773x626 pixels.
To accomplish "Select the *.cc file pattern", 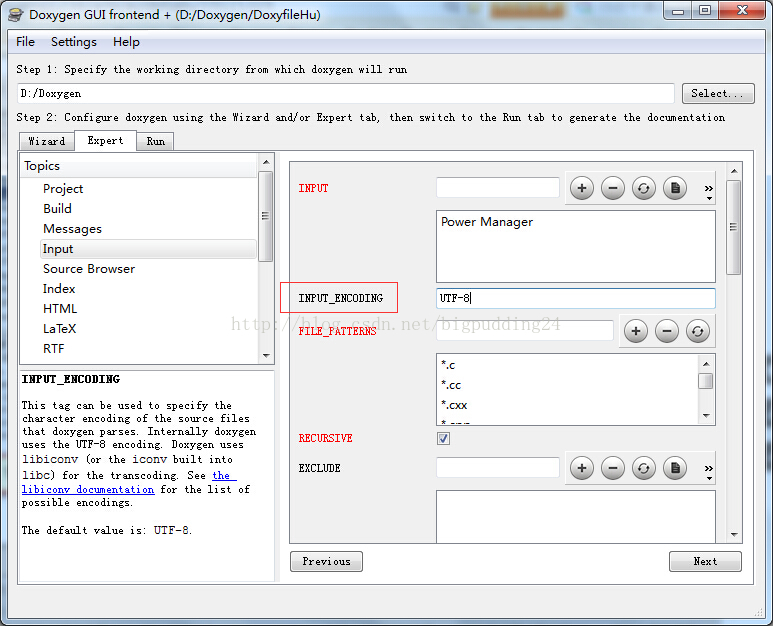I will tap(451, 385).
